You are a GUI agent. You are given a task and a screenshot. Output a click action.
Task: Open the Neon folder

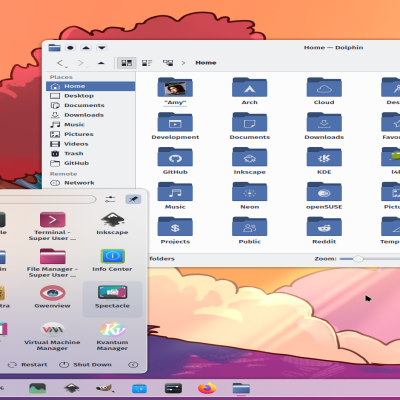click(x=249, y=192)
